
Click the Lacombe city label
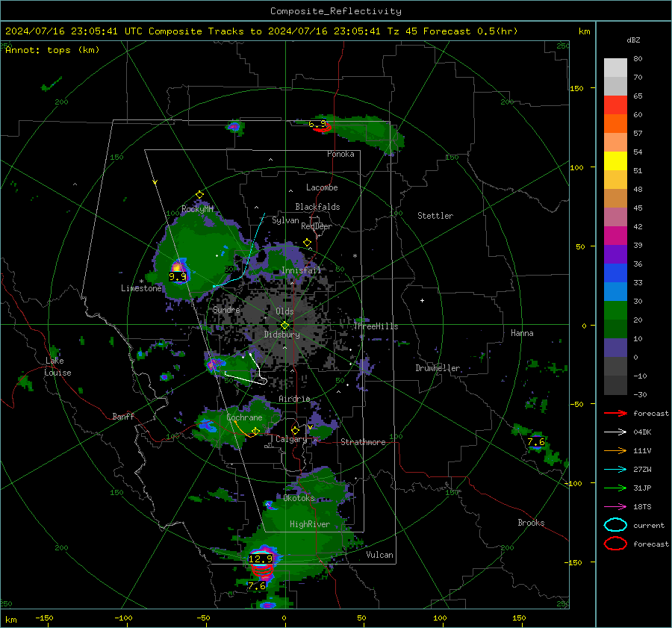click(322, 187)
